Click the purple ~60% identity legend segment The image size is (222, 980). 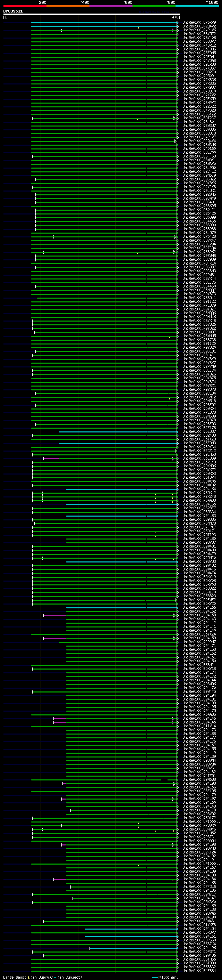tap(111, 6)
